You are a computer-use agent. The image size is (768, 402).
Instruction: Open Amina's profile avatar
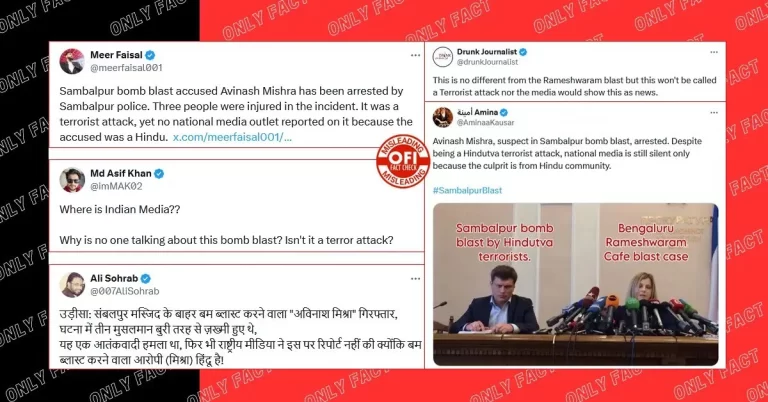pos(443,118)
